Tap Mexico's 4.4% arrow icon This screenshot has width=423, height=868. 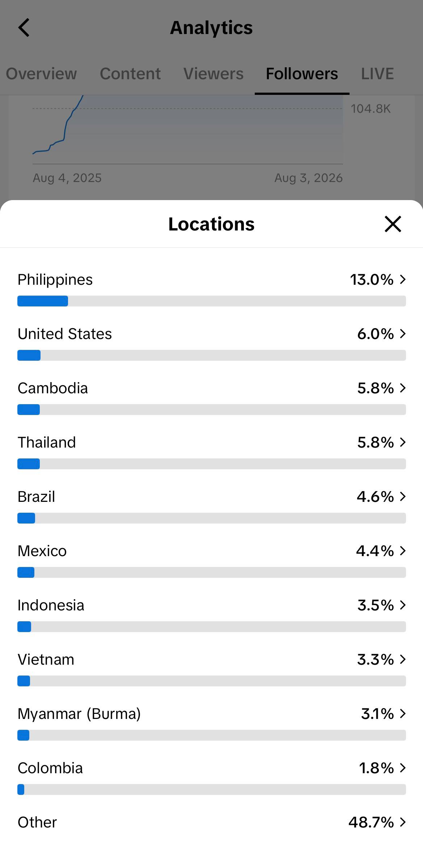coord(403,551)
